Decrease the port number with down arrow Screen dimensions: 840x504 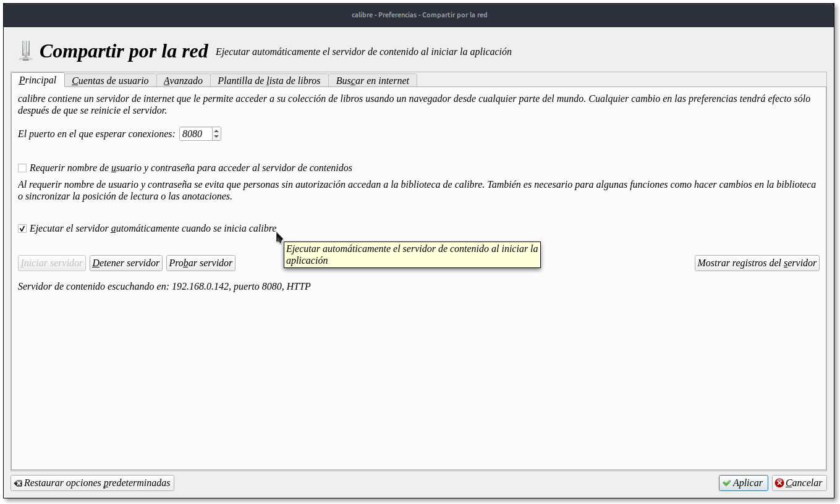[x=216, y=136]
